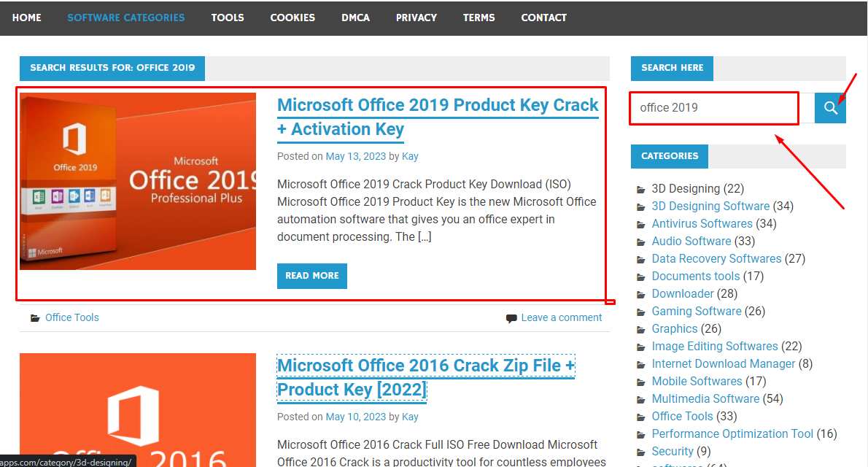Click the Leave a comment link
868x467 pixels.
click(562, 317)
